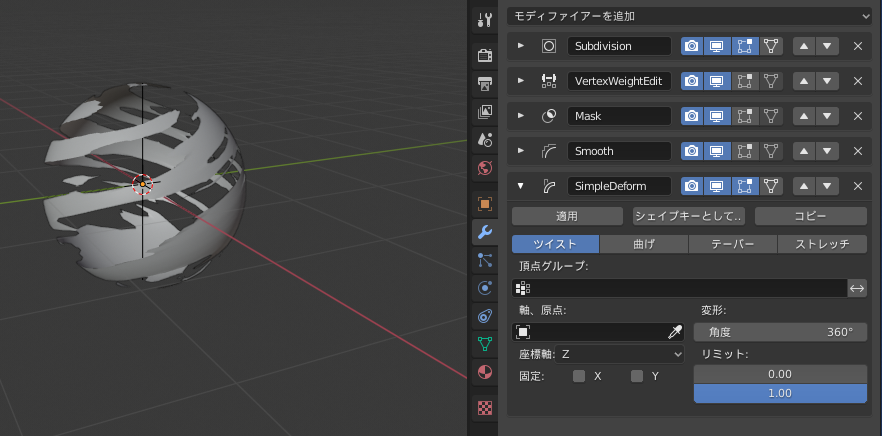Toggle Subdivision edit mode display
The height and width of the screenshot is (436, 882).
click(745, 46)
